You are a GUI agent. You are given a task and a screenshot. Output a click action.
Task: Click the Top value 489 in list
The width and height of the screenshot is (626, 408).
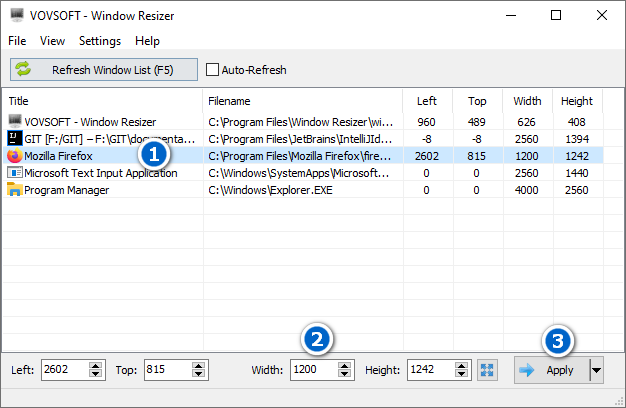coord(477,122)
